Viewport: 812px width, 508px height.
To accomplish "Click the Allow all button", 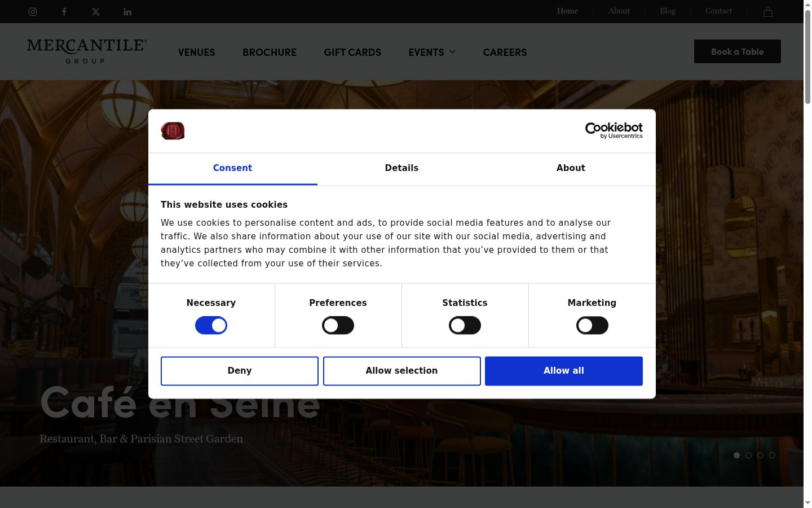I will (x=564, y=371).
